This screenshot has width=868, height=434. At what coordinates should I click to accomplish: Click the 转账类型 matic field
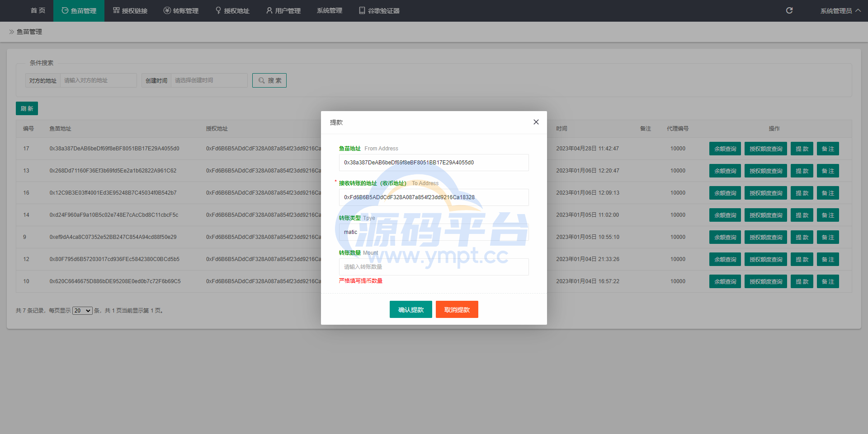coord(434,232)
